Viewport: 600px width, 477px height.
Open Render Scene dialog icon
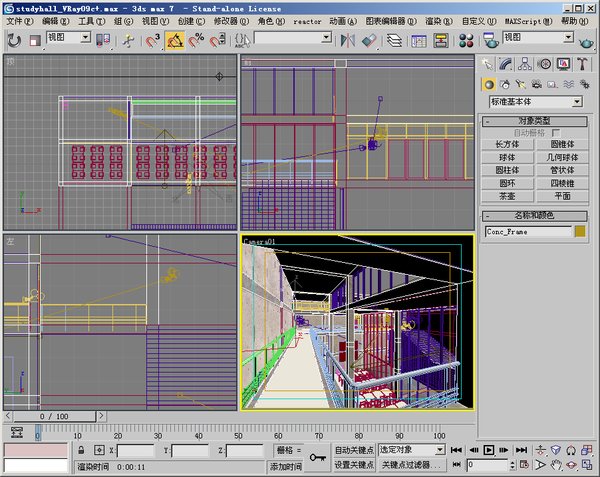(x=490, y=41)
